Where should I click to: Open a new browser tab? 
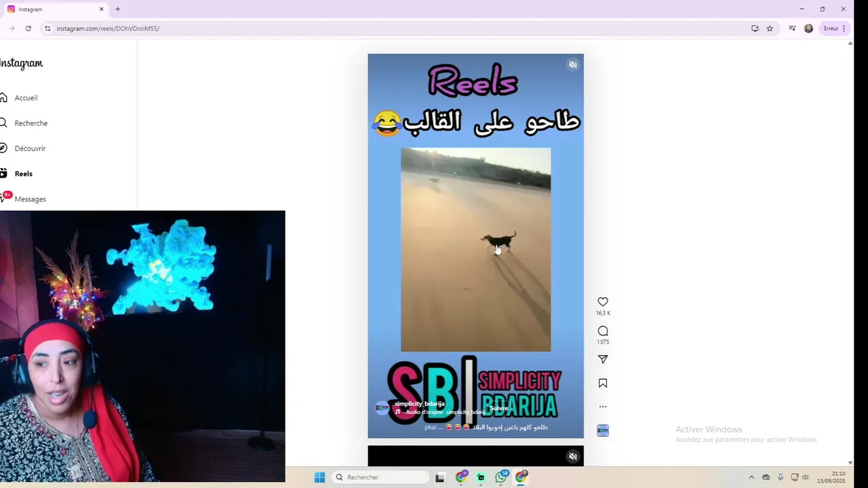tap(117, 9)
